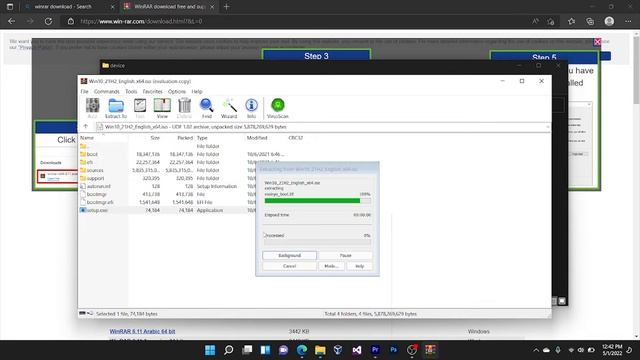Click the Extract To toolbar icon

tap(116, 108)
